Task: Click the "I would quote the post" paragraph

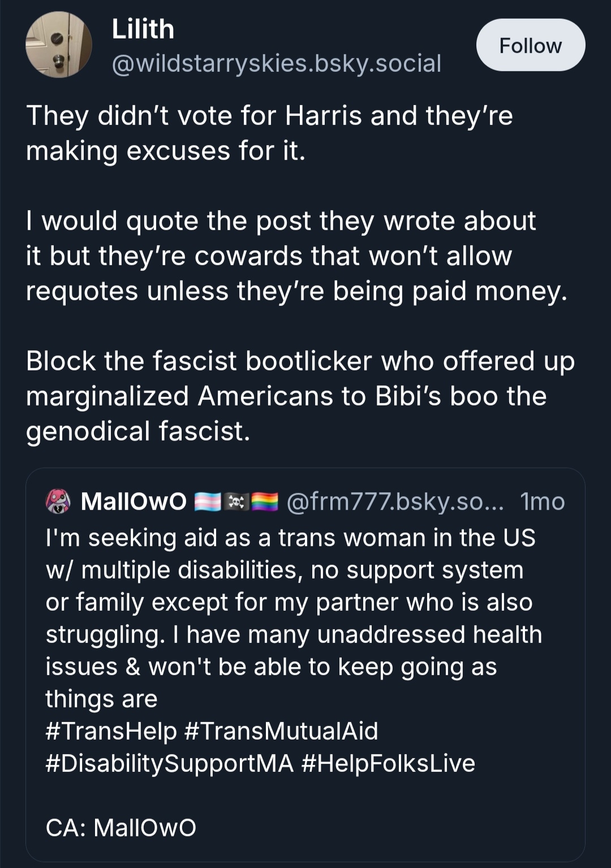Action: point(296,256)
